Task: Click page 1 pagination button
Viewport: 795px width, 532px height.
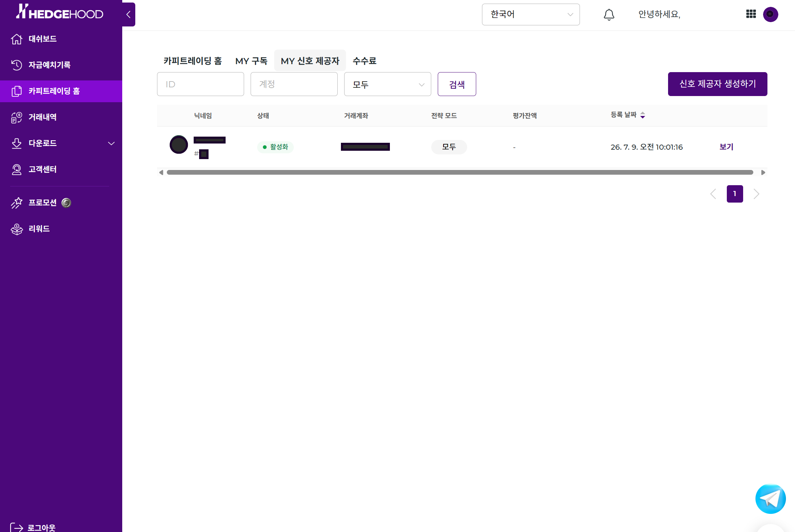Action: click(x=735, y=194)
